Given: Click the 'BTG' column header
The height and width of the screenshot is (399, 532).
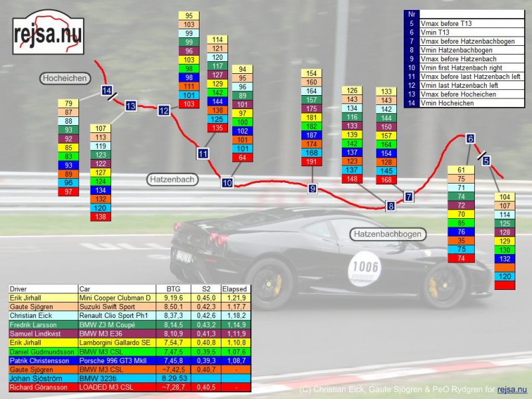Looking at the screenshot, I should (174, 289).
